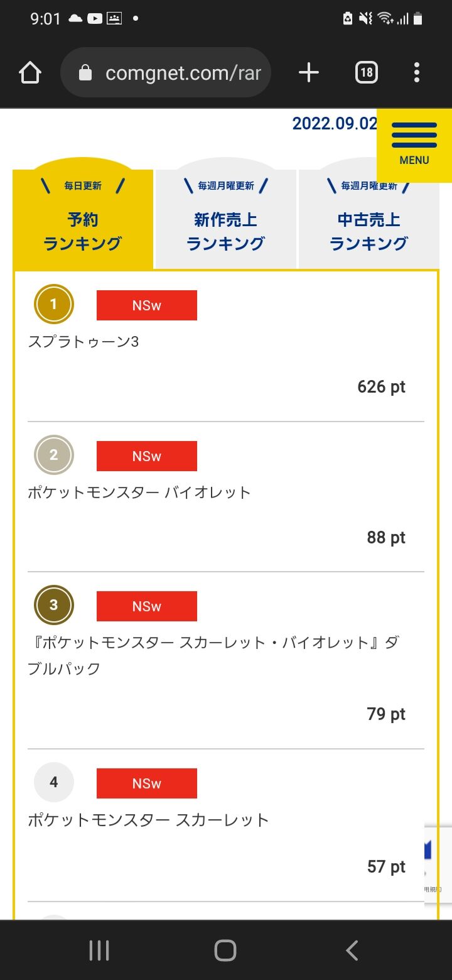Screen dimensions: 452x980
Task: Tap the Android back navigation button
Action: (352, 950)
